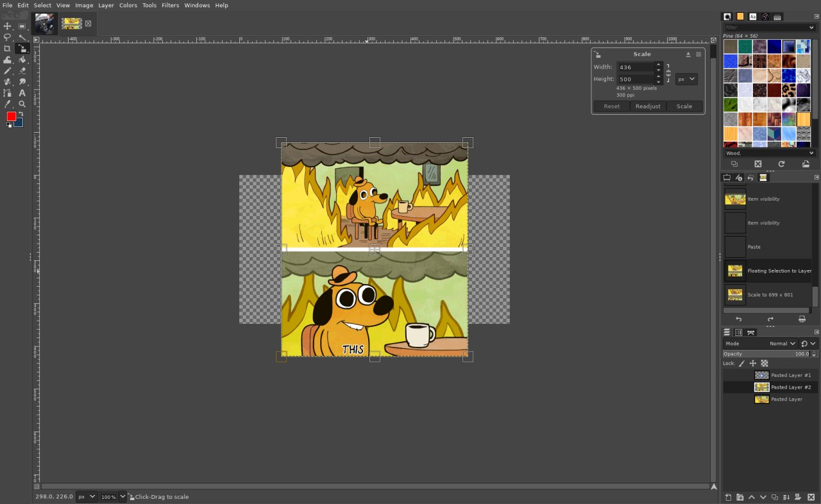Select the Zoom magnifier tool
This screenshot has width=821, height=504.
22,104
